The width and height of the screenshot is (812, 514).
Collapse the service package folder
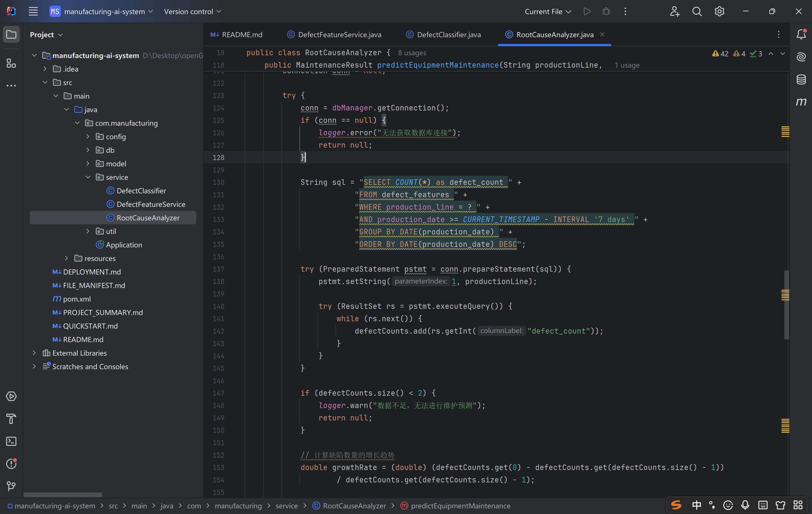tap(88, 177)
